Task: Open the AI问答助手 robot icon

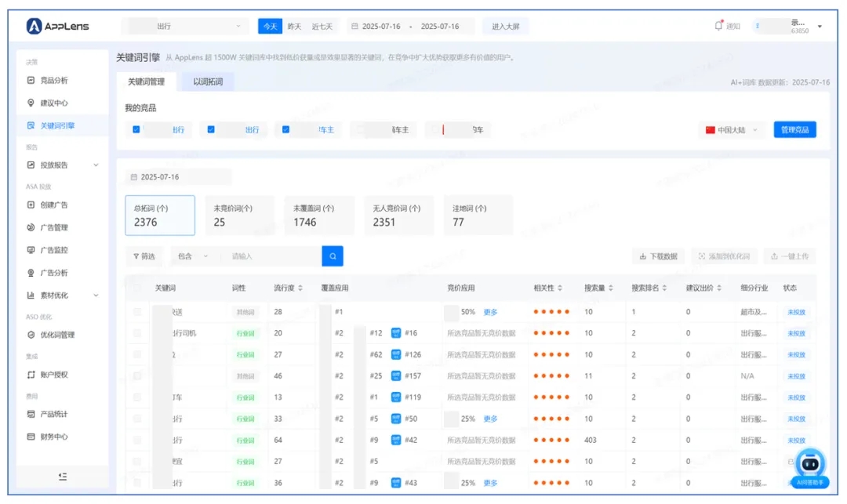Action: 809,463
